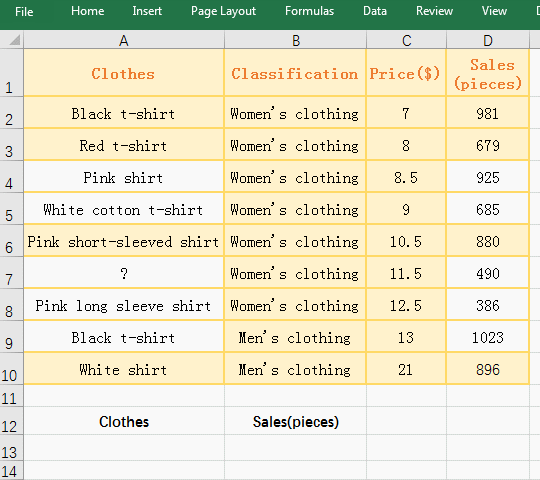The width and height of the screenshot is (540, 480).
Task: Click empty cell A13 under Clothes
Action: 124,448
